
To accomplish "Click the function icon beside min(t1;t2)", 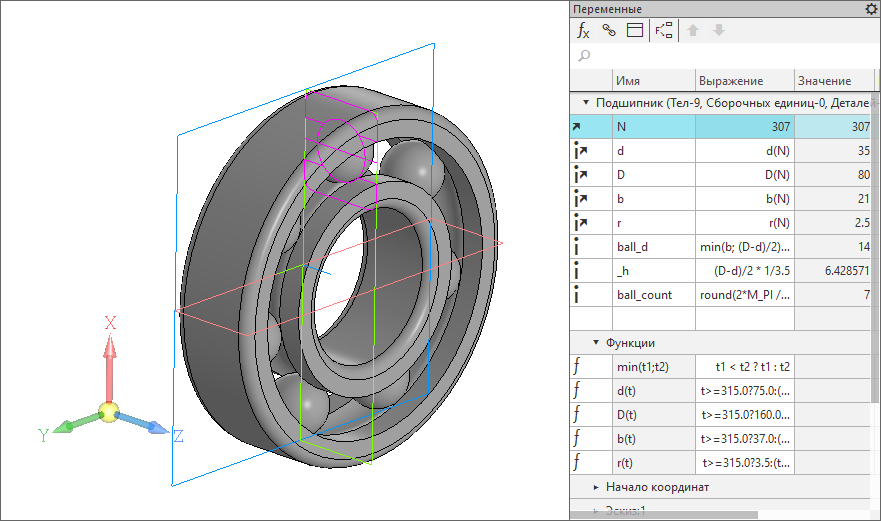I will click(x=577, y=367).
